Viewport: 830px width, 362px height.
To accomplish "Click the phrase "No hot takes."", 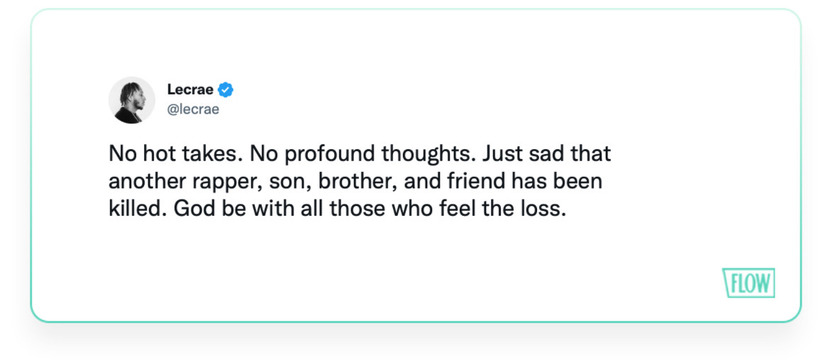I will click(x=175, y=154).
